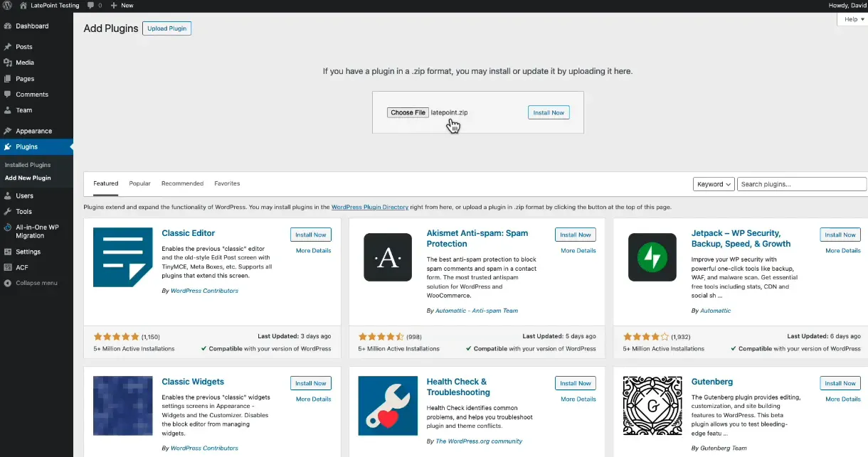Switch to the Popular tab
Screen dimensions: 868x457
139,183
